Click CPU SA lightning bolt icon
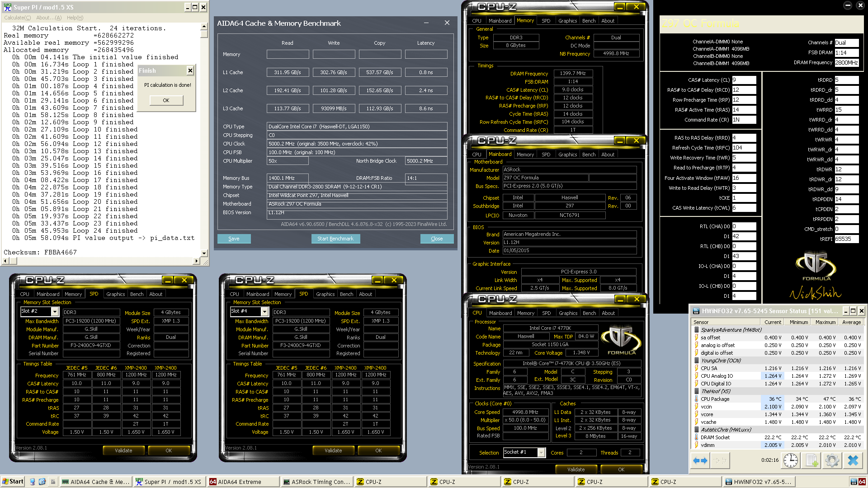The width and height of the screenshot is (868, 488). pos(697,368)
